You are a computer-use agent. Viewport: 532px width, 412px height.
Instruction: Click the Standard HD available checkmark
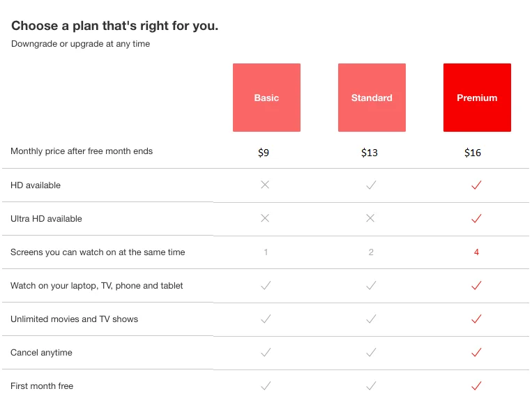coord(371,185)
